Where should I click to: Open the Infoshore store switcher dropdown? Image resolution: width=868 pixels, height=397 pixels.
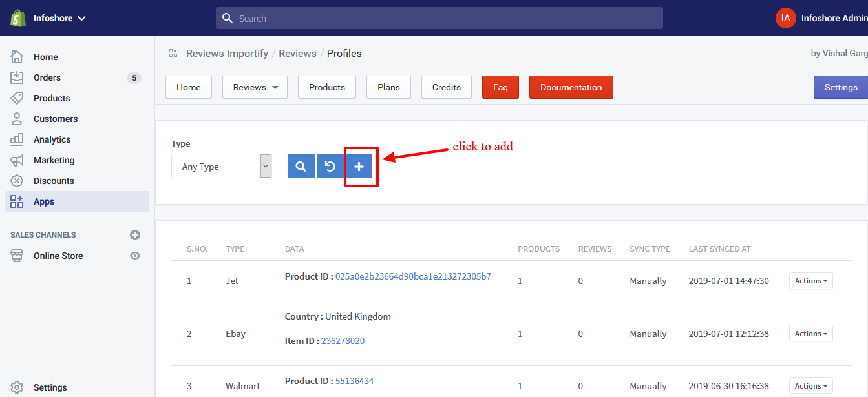tap(59, 18)
